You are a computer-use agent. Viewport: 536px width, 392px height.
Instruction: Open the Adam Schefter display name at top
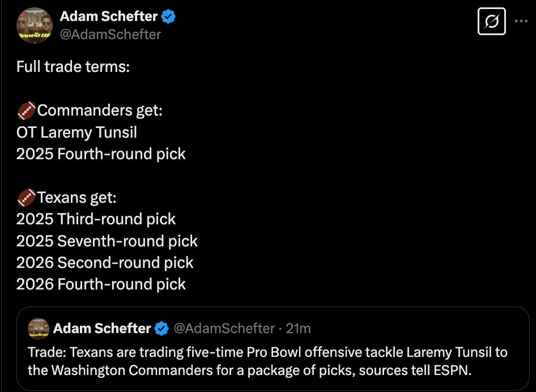[108, 16]
